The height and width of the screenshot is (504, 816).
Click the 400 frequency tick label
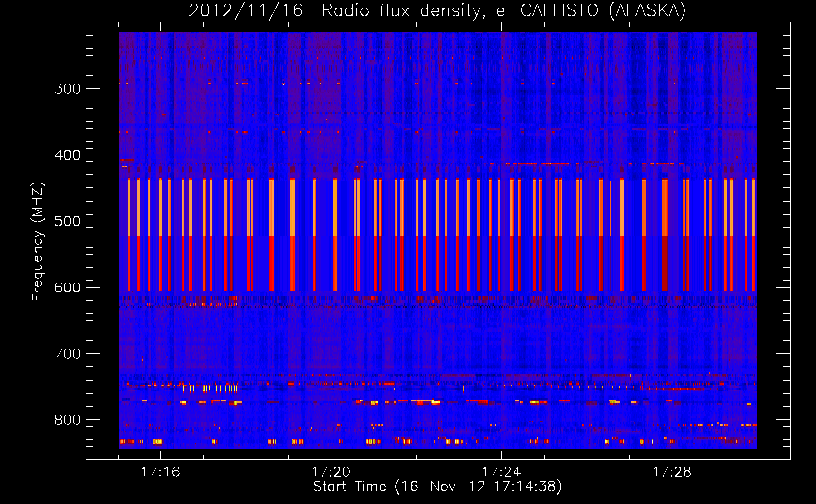coord(68,155)
